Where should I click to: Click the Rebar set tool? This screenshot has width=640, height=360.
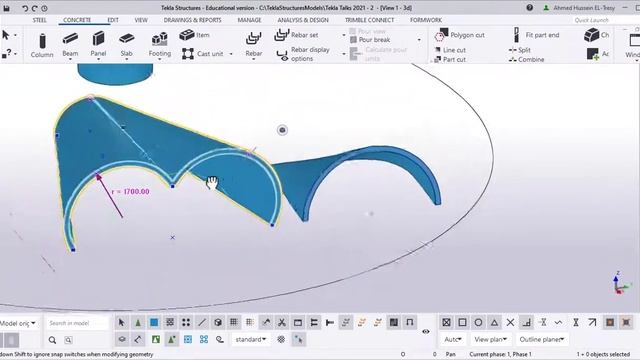coord(296,35)
